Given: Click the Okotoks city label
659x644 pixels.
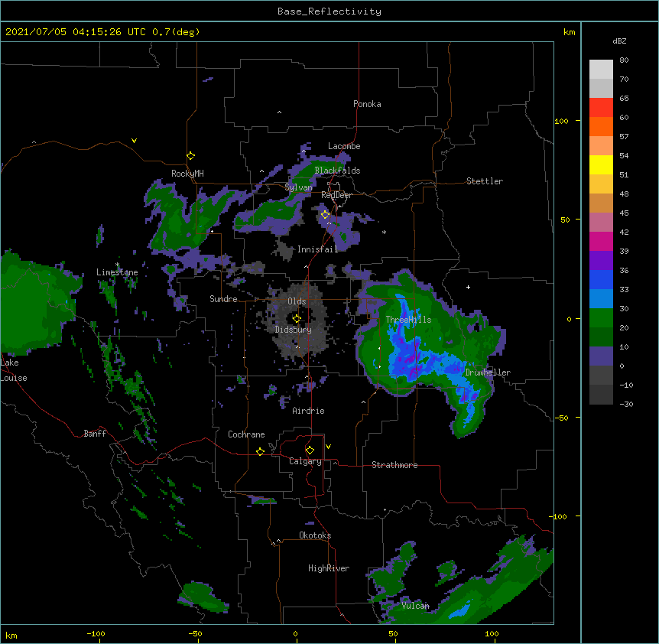Looking at the screenshot, I should coord(315,535).
